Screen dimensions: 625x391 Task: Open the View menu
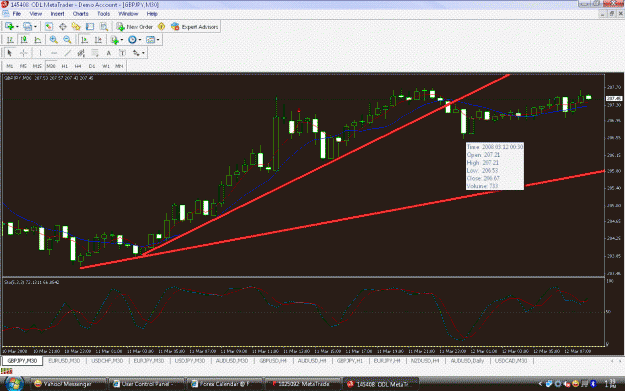[35, 14]
